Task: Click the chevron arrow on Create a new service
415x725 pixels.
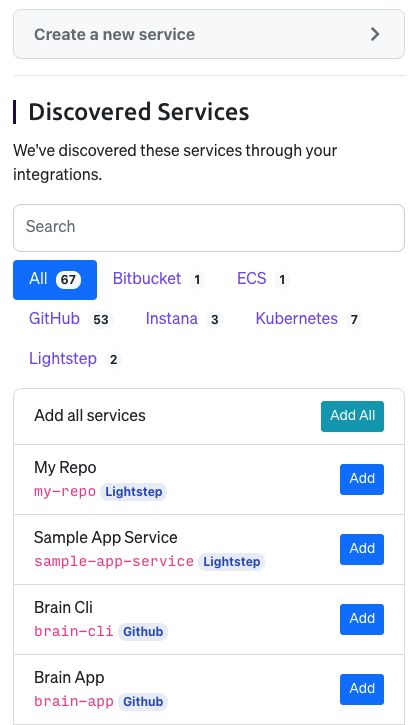Action: pos(375,34)
